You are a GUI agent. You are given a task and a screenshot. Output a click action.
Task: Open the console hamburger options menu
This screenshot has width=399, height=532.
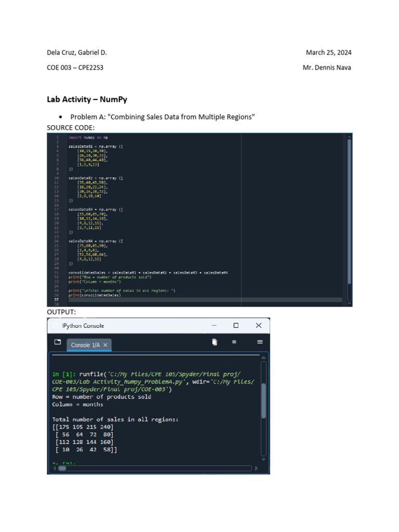[x=260, y=342]
